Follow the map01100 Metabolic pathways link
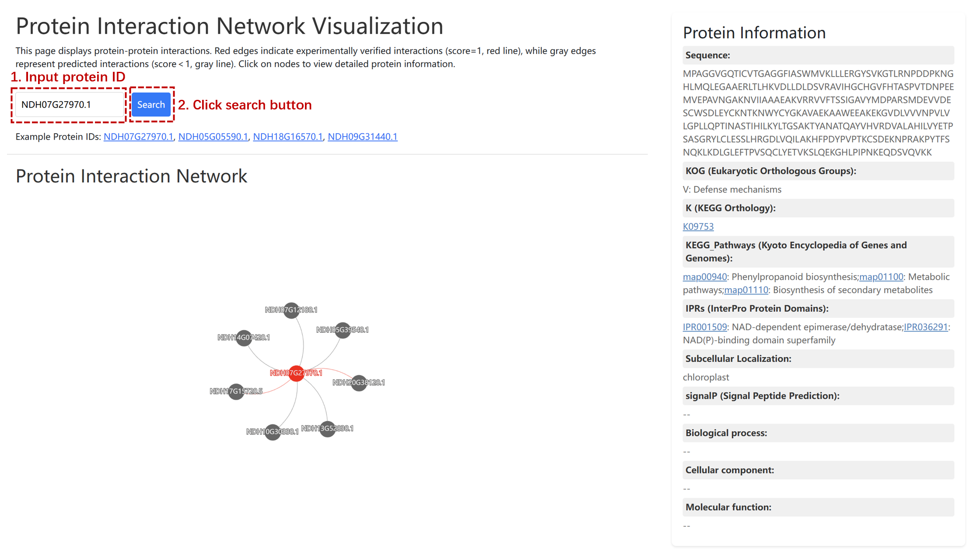 coord(881,277)
